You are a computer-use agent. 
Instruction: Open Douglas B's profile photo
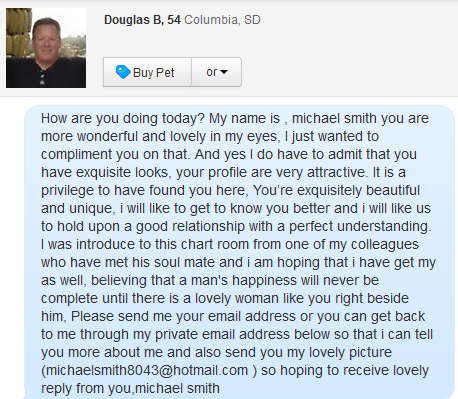click(46, 48)
